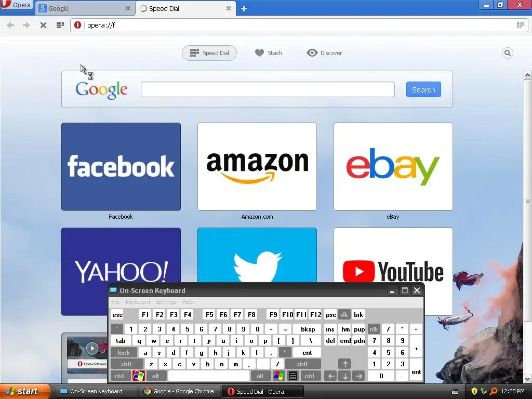Click the Google search input field
532x399 pixels.
click(x=268, y=89)
